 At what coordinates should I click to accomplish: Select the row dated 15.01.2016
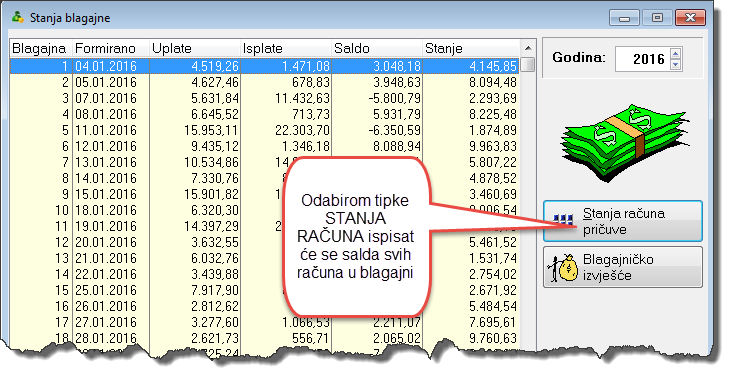click(265, 194)
